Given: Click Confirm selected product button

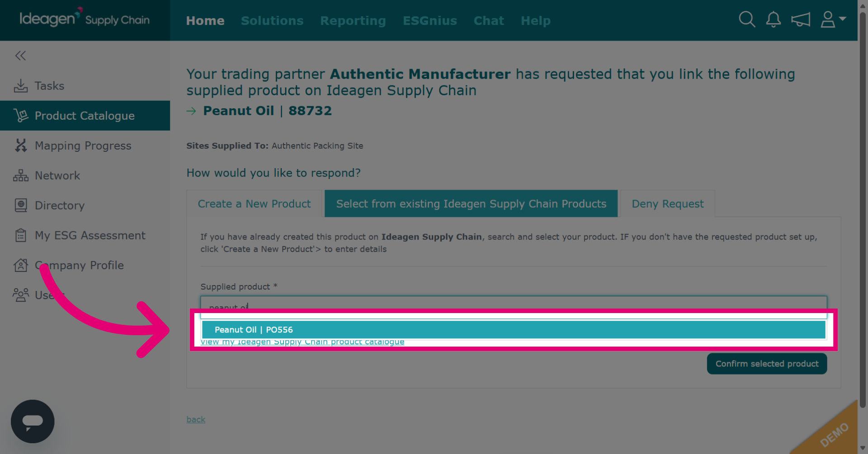Looking at the screenshot, I should 767,364.
